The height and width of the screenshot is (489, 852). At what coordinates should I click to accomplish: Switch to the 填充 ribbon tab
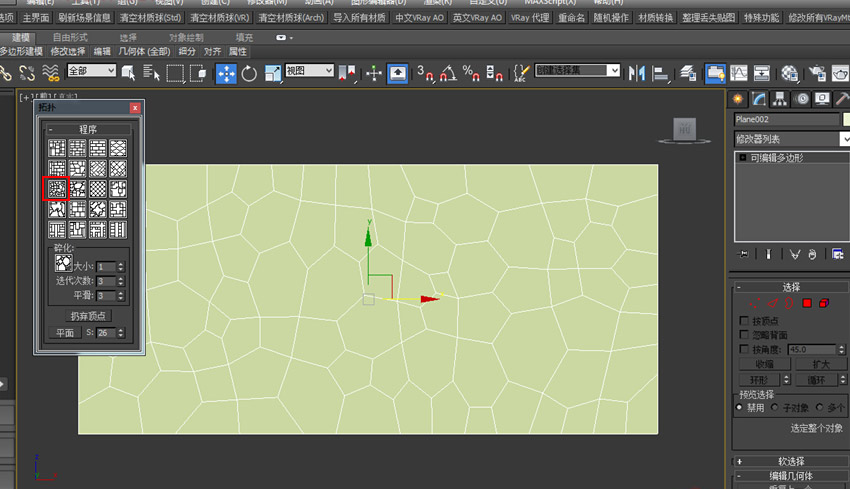(x=244, y=37)
